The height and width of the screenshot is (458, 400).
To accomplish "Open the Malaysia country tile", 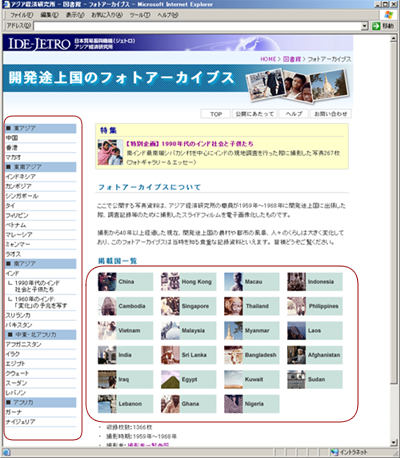I will 188,330.
